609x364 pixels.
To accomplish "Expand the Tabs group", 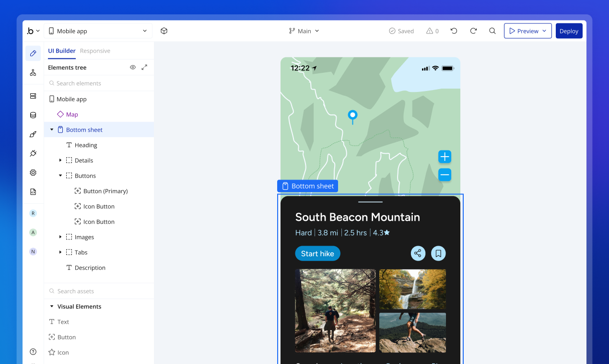I will (60, 252).
